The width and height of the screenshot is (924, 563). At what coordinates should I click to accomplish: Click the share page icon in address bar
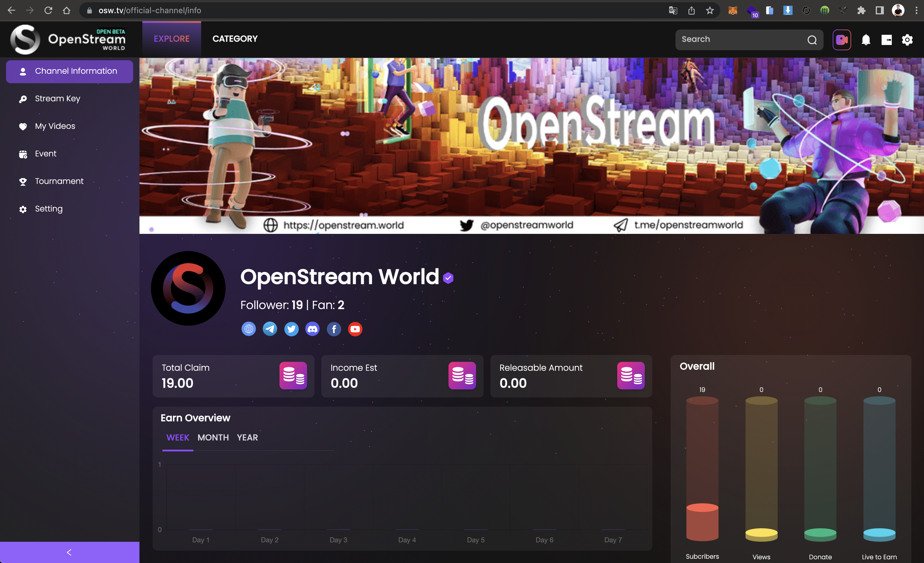(x=692, y=11)
